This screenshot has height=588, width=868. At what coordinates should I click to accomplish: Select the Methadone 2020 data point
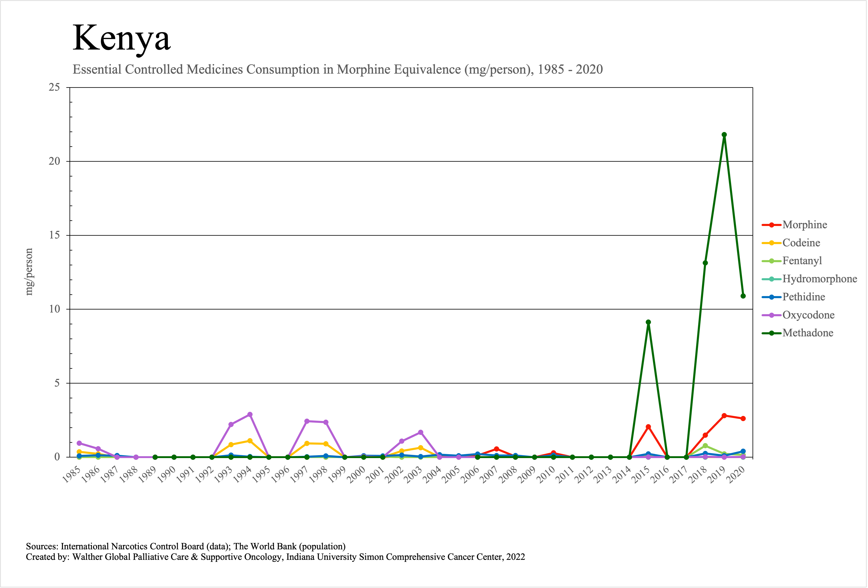point(743,296)
